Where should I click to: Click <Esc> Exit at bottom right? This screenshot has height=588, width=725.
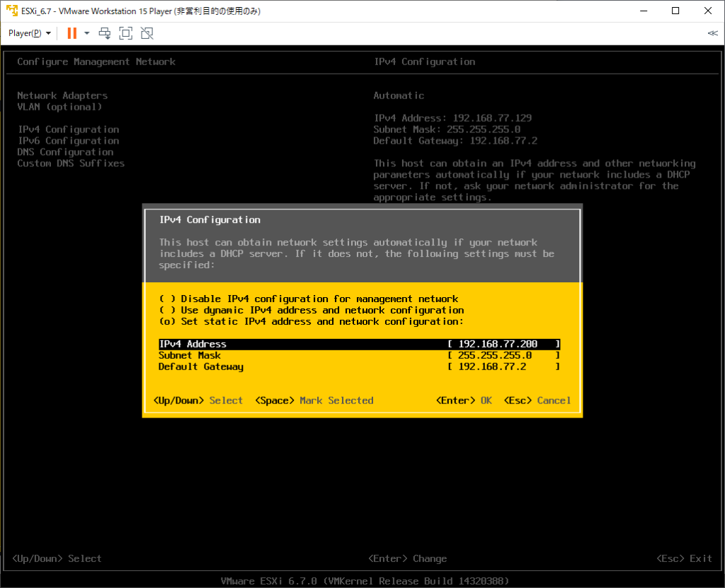point(685,558)
